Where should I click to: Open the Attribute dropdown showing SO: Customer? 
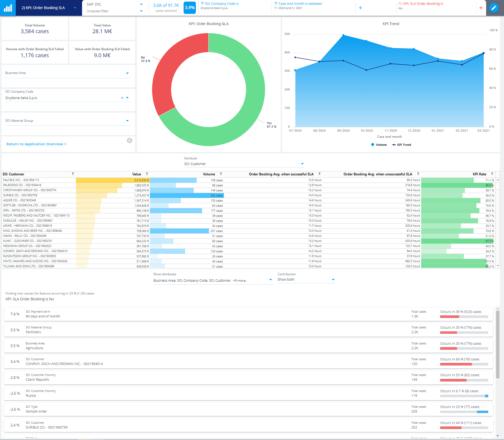coord(302,164)
